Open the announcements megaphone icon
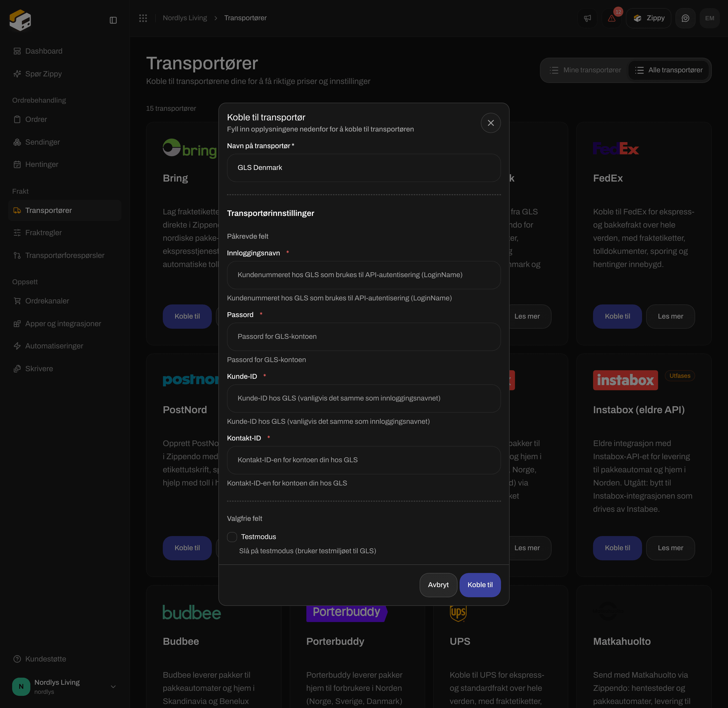Viewport: 728px width, 708px height. point(587,18)
